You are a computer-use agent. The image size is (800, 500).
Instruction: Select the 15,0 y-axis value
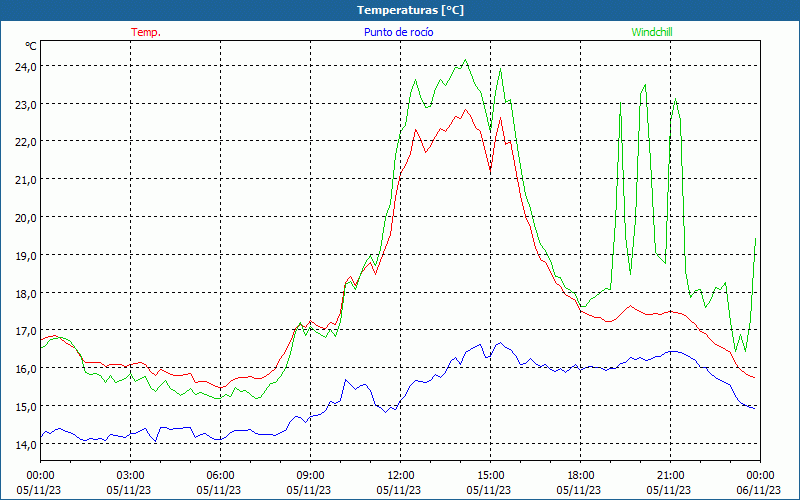[26, 406]
